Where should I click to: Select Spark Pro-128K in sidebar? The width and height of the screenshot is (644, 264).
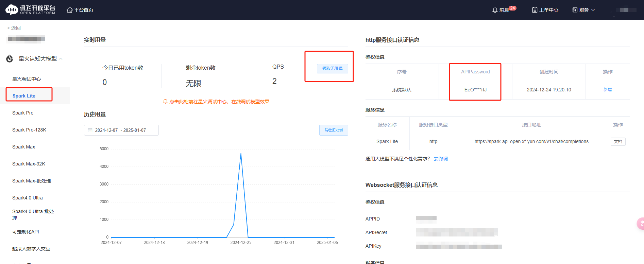[x=29, y=130]
